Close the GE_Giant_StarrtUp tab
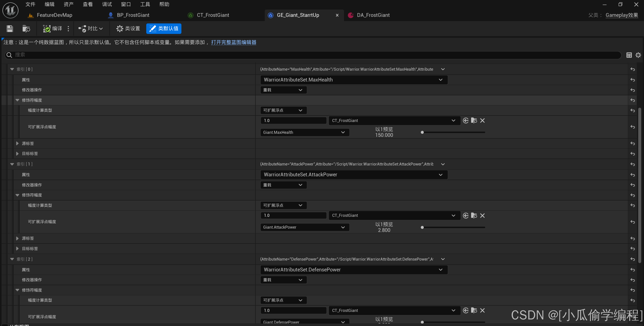 [x=337, y=15]
